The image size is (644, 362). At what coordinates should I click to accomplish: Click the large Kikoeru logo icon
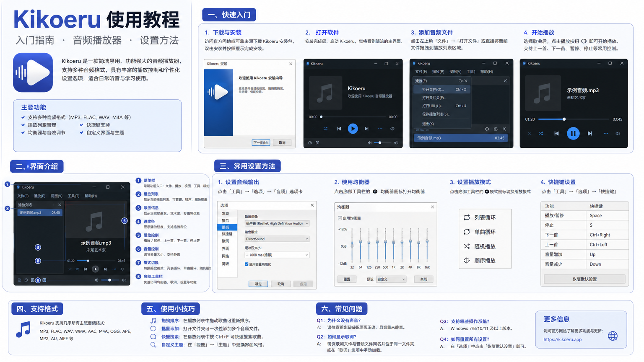click(x=33, y=72)
